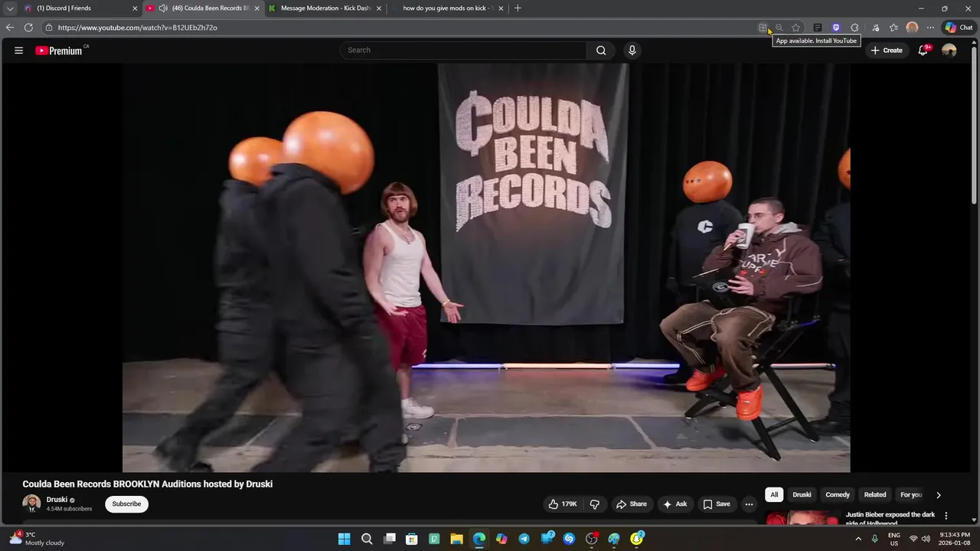Viewport: 980px width, 551px height.
Task: Open more actions ellipsis beside Save
Action: pyautogui.click(x=749, y=504)
